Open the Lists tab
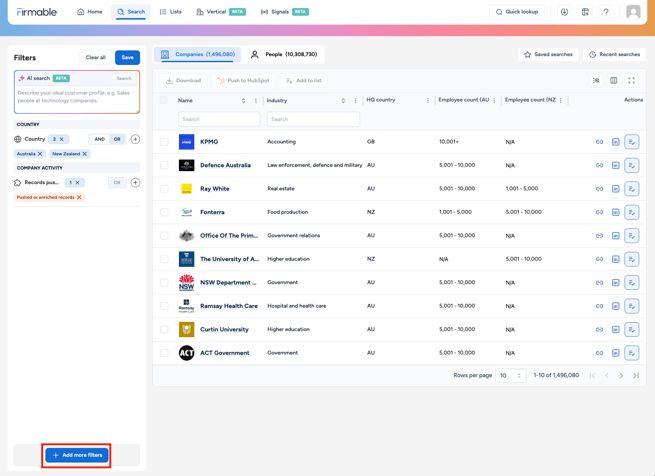This screenshot has height=476, width=655. click(x=170, y=12)
